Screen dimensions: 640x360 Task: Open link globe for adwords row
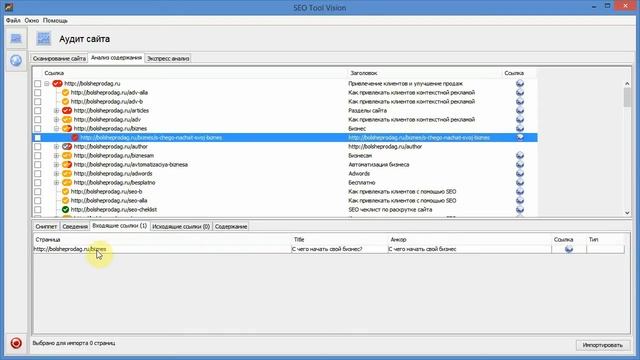(x=520, y=173)
